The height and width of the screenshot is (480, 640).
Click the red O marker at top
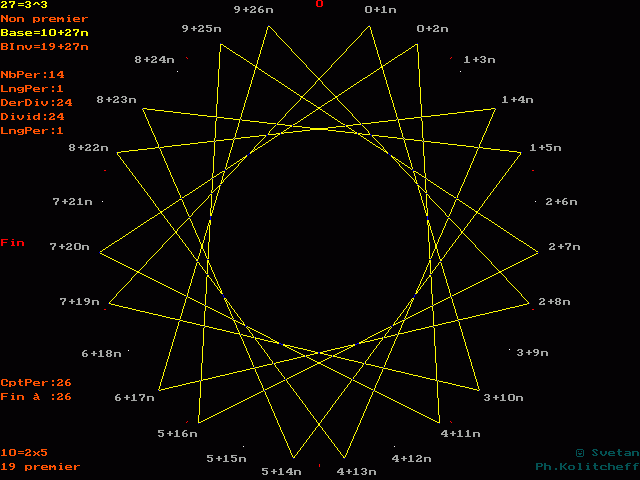coord(320,4)
